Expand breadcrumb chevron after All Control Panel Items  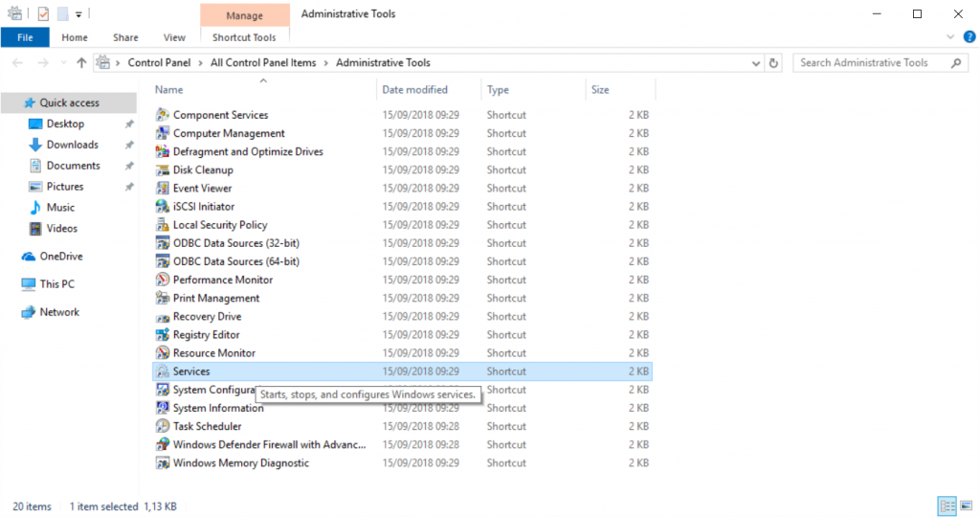click(326, 63)
